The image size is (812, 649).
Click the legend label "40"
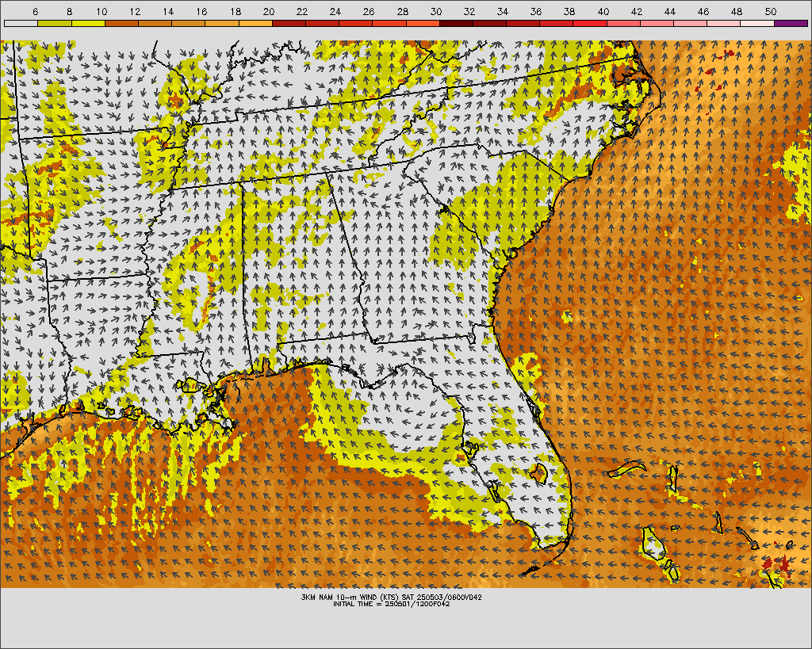pos(603,11)
